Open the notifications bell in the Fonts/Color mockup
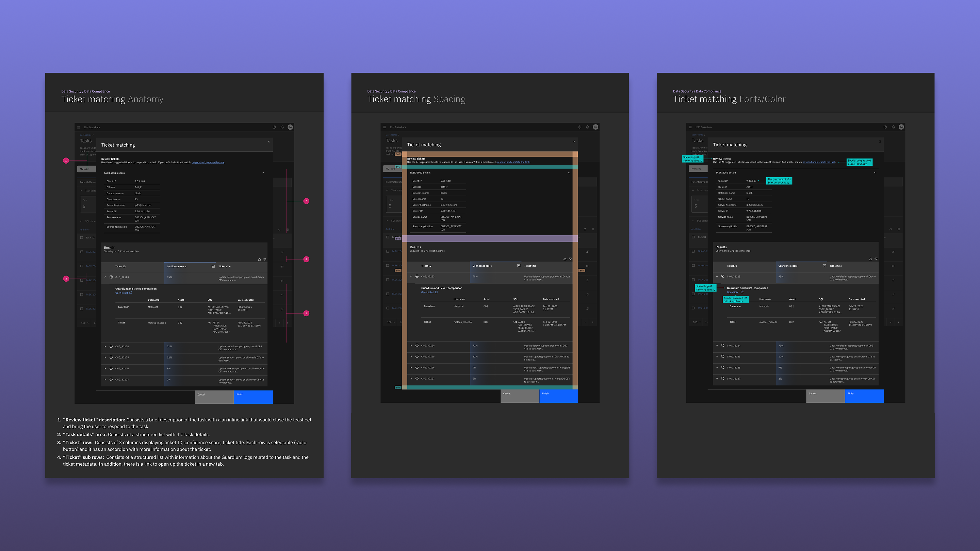The height and width of the screenshot is (551, 980). coord(893,127)
